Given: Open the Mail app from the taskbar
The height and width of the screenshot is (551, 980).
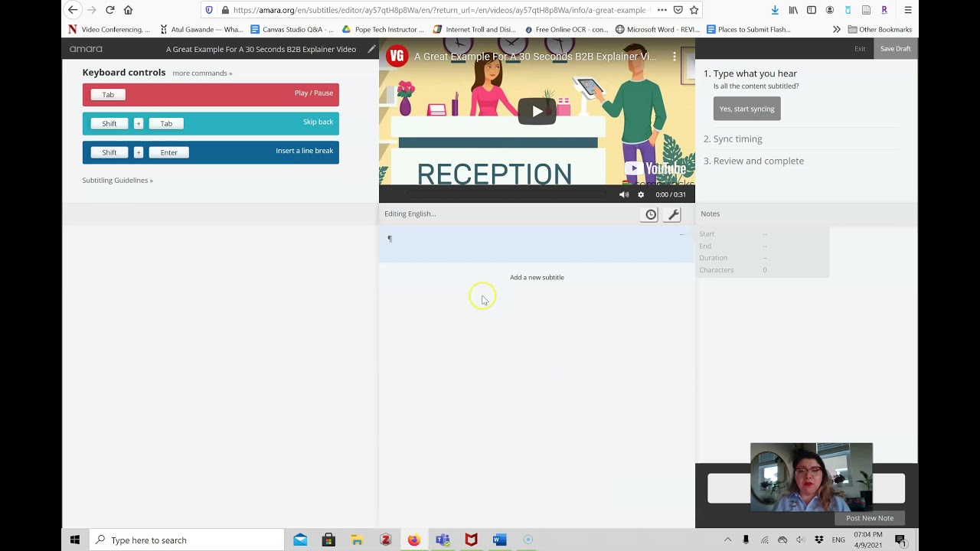Looking at the screenshot, I should 300,540.
